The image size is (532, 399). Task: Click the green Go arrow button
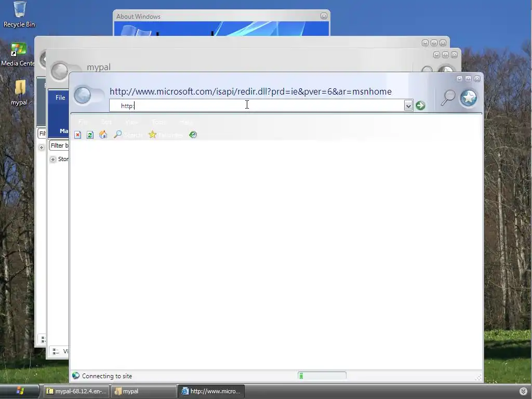coord(420,105)
